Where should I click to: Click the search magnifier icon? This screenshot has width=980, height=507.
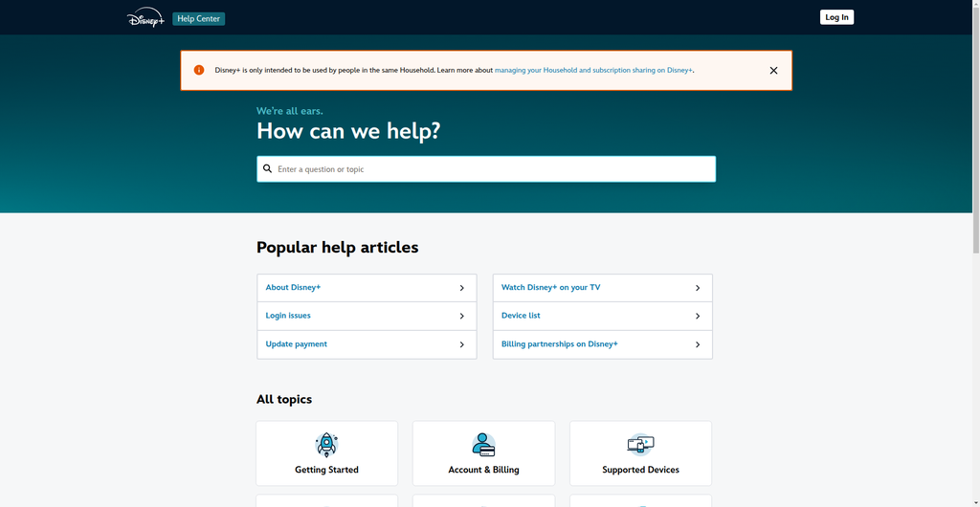click(268, 169)
